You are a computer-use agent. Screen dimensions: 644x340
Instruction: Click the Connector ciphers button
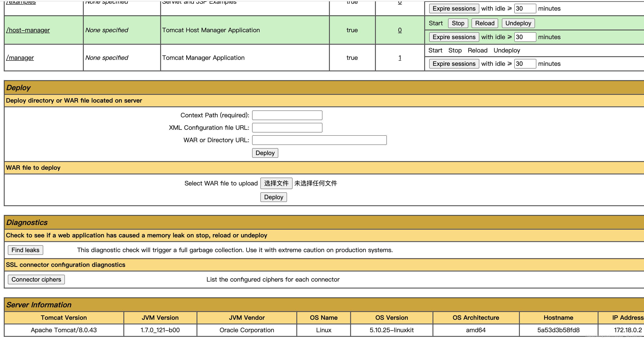tap(36, 279)
